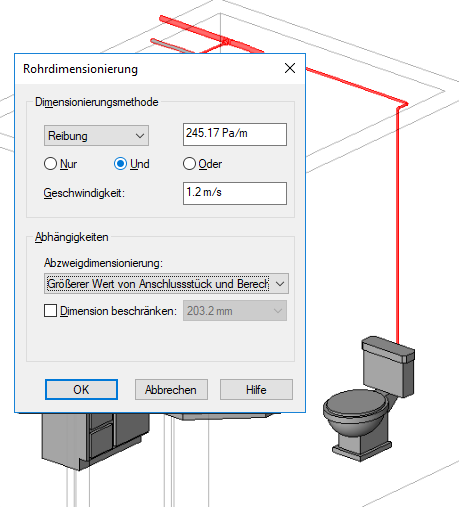Image resolution: width=459 pixels, height=507 pixels.
Task: Select the gray pipe segment at top
Action: pos(170,46)
